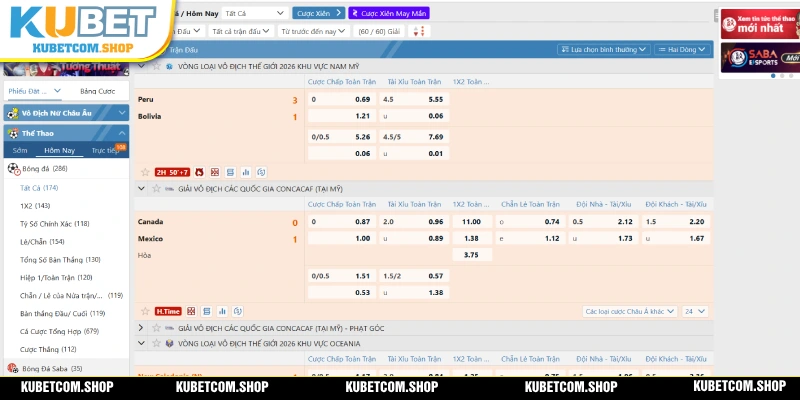This screenshot has width=800, height=400.
Task: Show statistics chart for Canada vs Mexico
Action: coord(222,311)
